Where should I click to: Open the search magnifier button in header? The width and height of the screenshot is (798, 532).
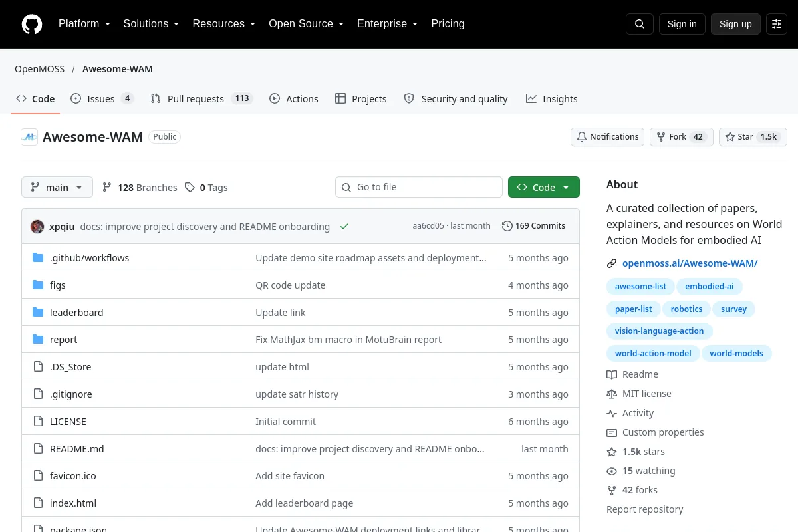640,24
